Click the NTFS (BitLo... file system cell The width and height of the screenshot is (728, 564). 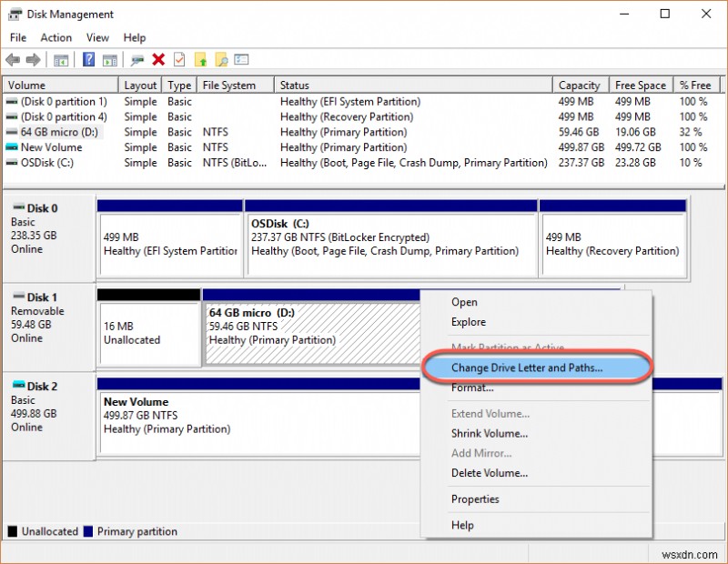click(235, 163)
